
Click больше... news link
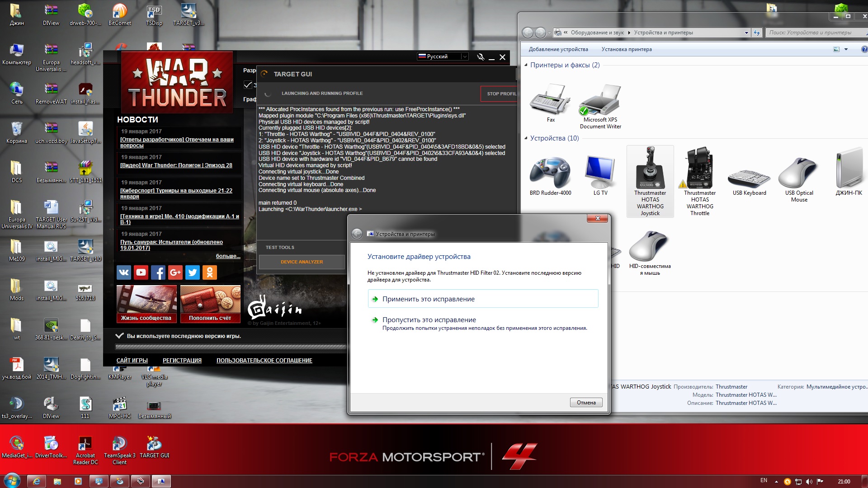pos(228,256)
